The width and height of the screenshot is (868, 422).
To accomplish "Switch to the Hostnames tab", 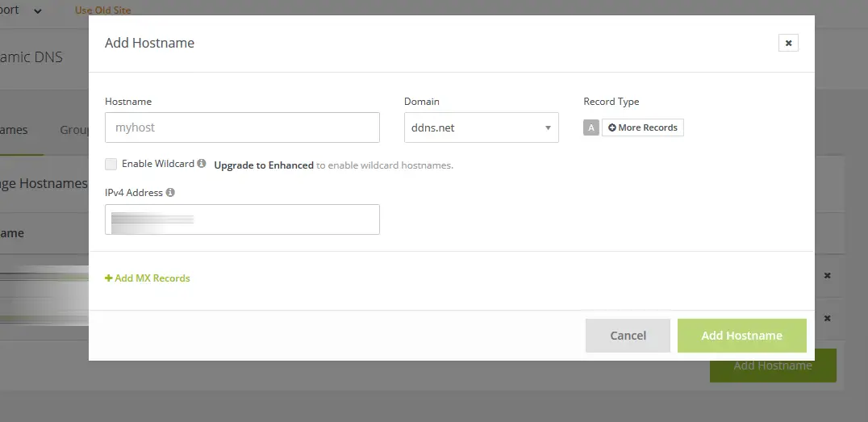I will pos(15,130).
